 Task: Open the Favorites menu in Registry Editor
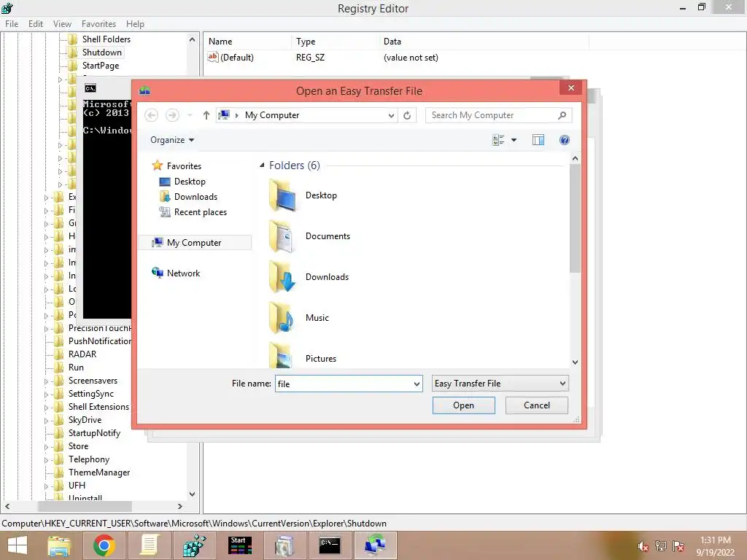point(98,24)
